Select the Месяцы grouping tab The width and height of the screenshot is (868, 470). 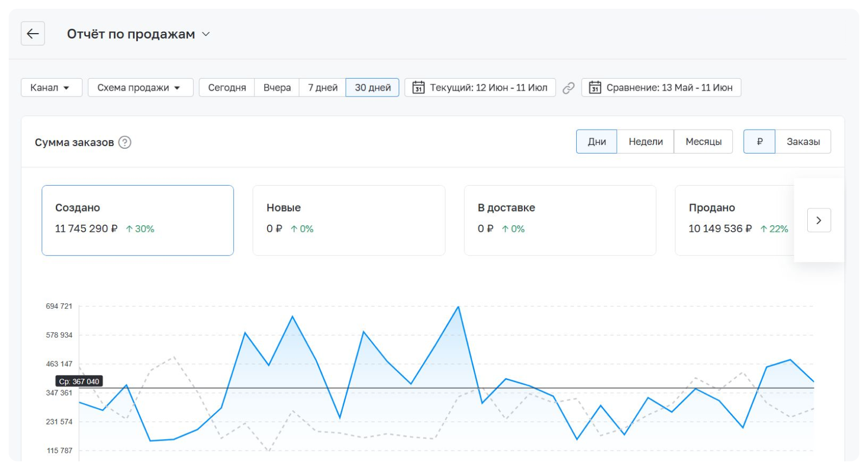[703, 142]
